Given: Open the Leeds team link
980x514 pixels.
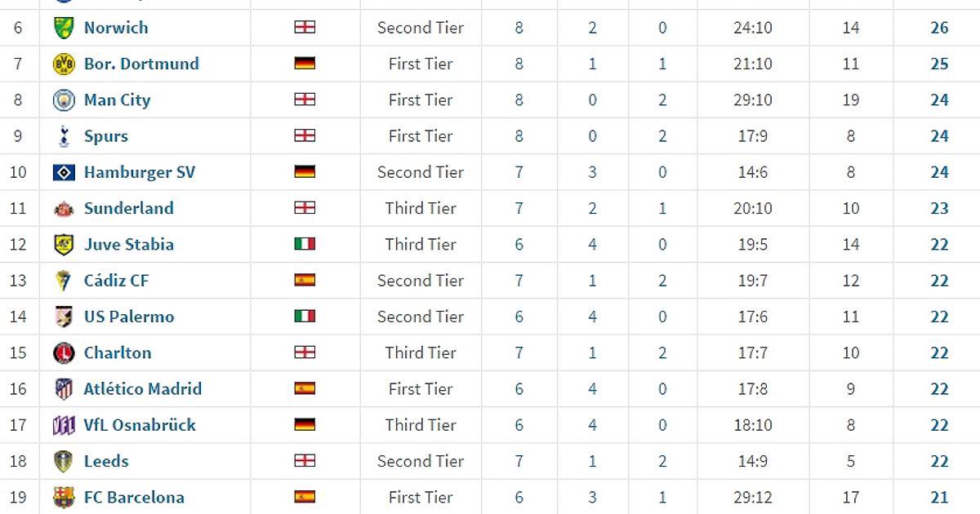Looking at the screenshot, I should coord(106,461).
